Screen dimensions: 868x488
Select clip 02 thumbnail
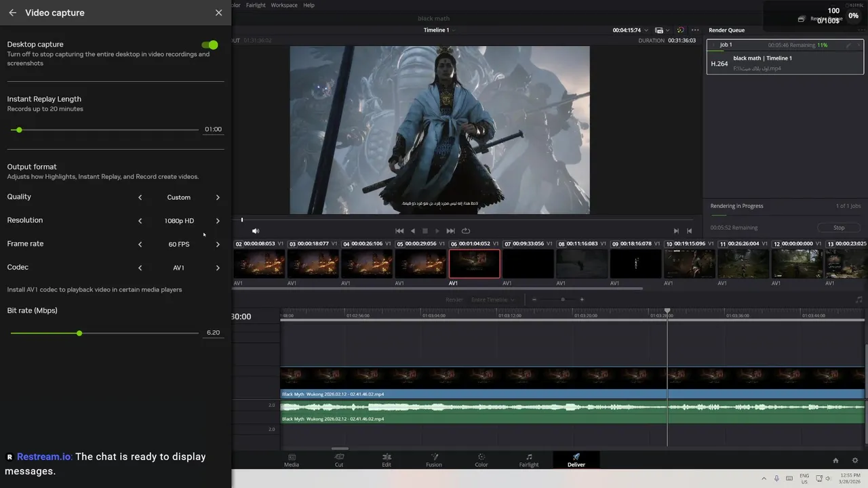[259, 264]
